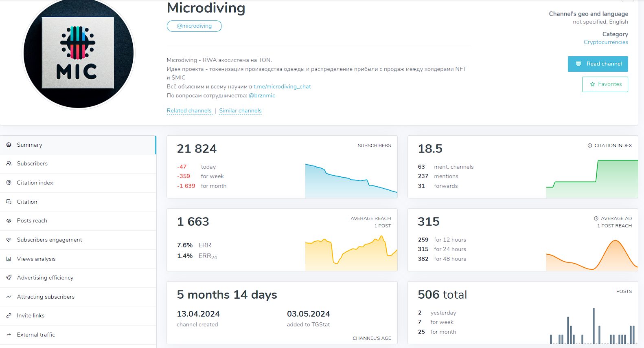Click the 63 ment. channels value
The height and width of the screenshot is (348, 644).
point(421,167)
